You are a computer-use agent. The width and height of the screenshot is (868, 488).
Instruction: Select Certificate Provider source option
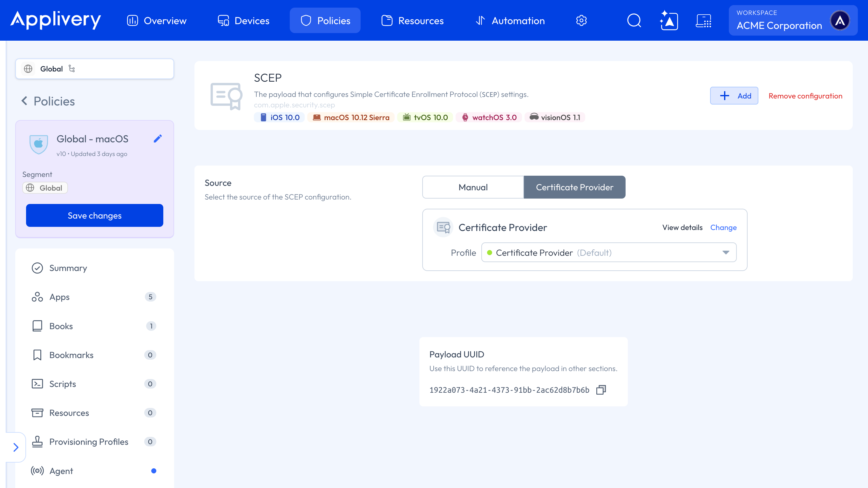point(574,187)
